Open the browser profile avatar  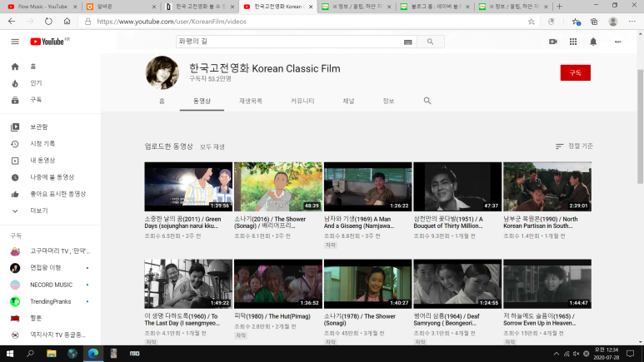[613, 22]
